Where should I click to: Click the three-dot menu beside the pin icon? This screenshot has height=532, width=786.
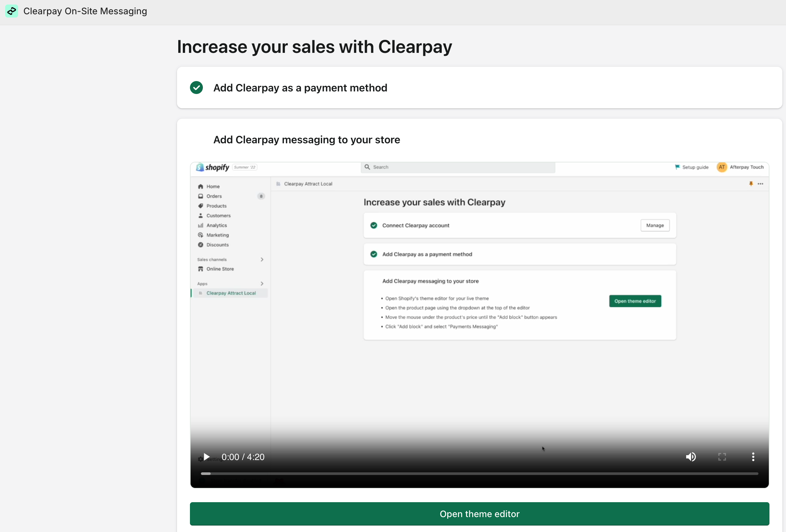(760, 183)
